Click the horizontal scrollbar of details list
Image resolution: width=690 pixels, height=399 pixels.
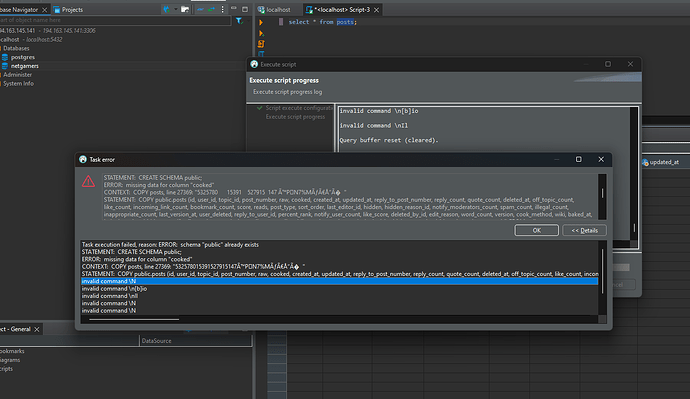[134, 319]
